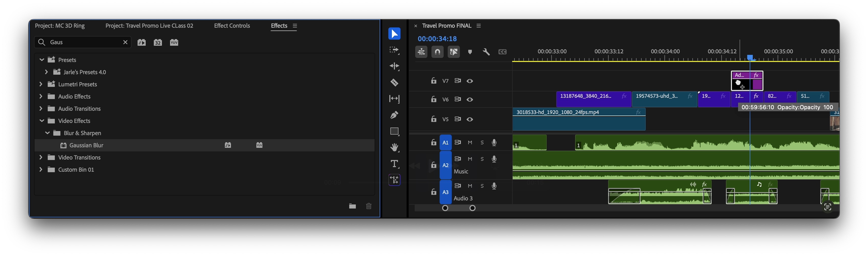Mute audio track A1
Viewport: 868px width, 256px height.
(x=470, y=143)
